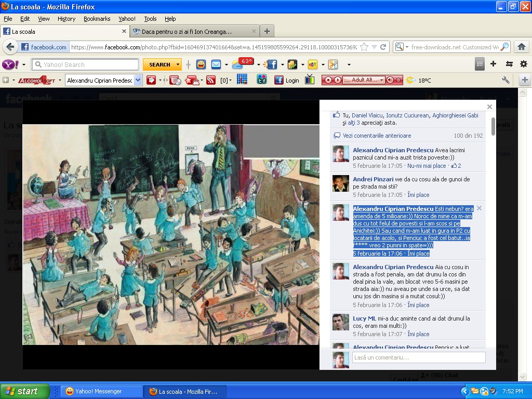Click the Firefox back arrow button
Screen dimensions: 532x399
[x=10, y=47]
